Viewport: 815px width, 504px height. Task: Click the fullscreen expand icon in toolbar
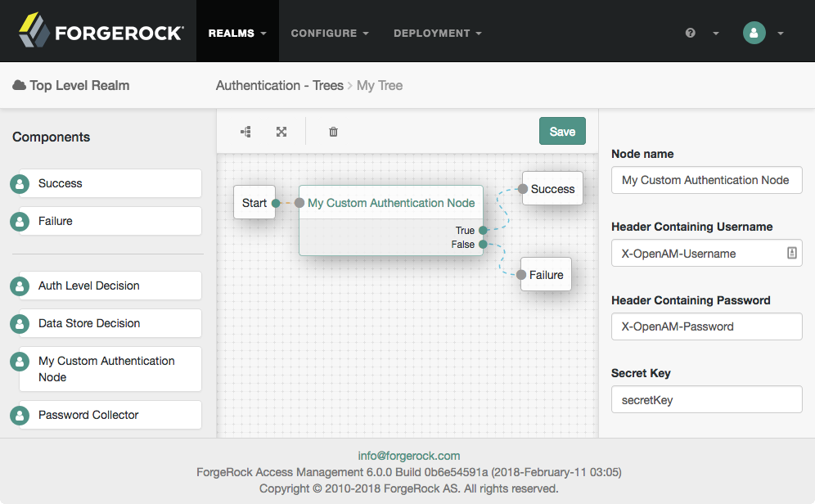pos(281,132)
